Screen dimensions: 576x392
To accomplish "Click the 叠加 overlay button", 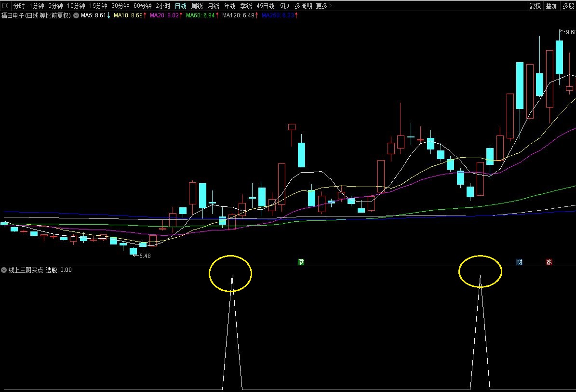I will [552, 6].
